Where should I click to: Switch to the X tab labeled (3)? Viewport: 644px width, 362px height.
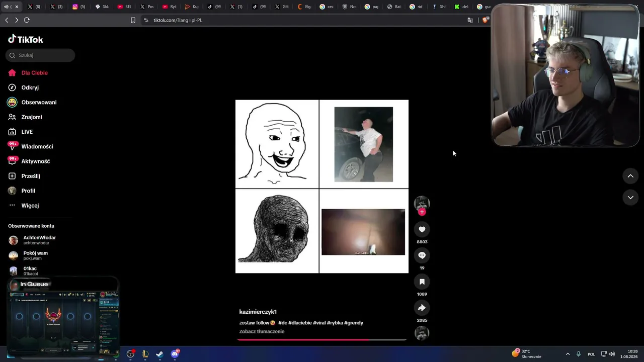coord(56,7)
